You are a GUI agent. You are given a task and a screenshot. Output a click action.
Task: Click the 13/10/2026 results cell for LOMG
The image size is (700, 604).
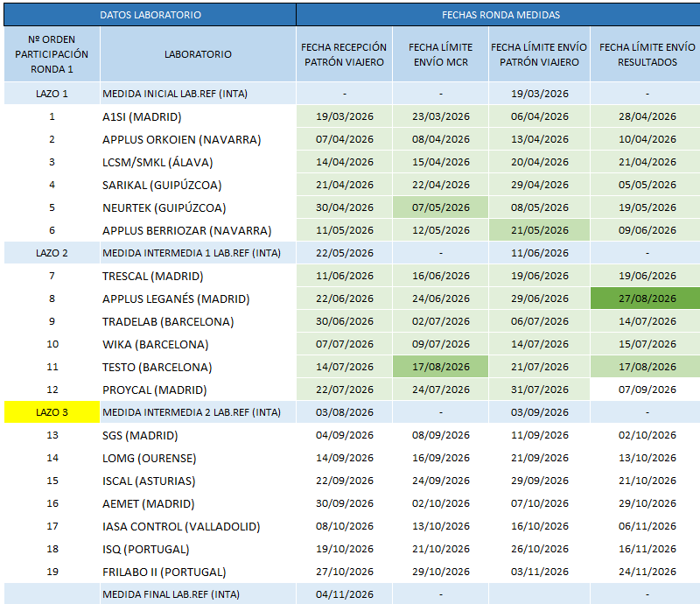647,458
